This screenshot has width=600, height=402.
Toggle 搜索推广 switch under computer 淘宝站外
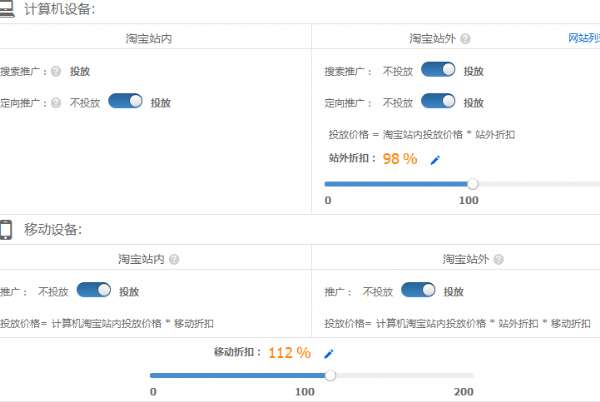(438, 70)
